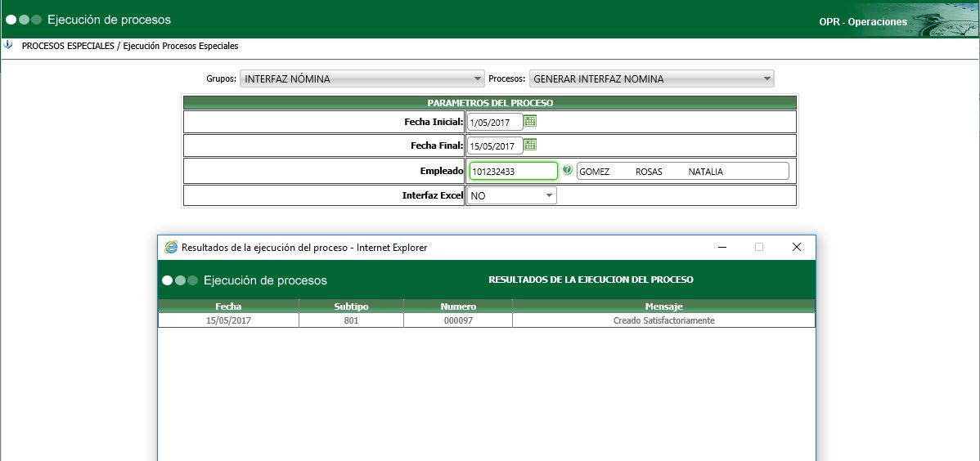Open calendar picker for Fecha Inicial
Screen dimensions: 980x461
click(530, 121)
